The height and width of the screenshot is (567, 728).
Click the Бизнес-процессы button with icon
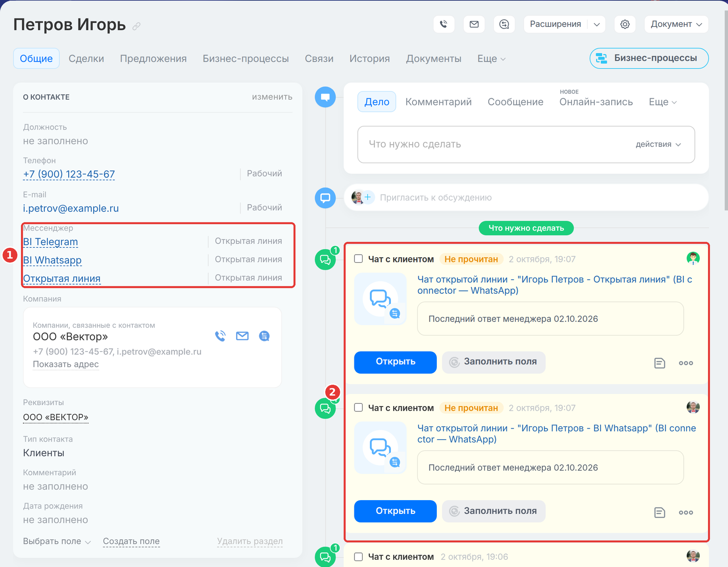[649, 58]
